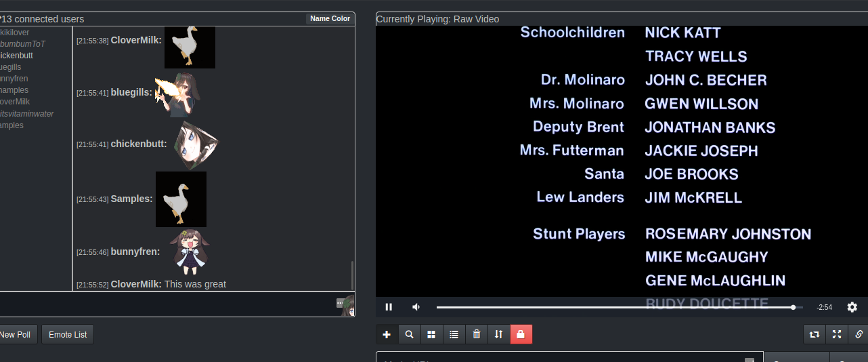Click the connected users count header
The image size is (868, 362).
(42, 19)
